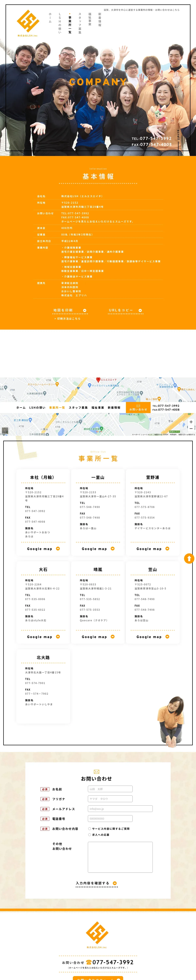Screen dimensions: 196x980
Task: Click the arrow icon on 一里山 Google map
Action: point(113,549)
